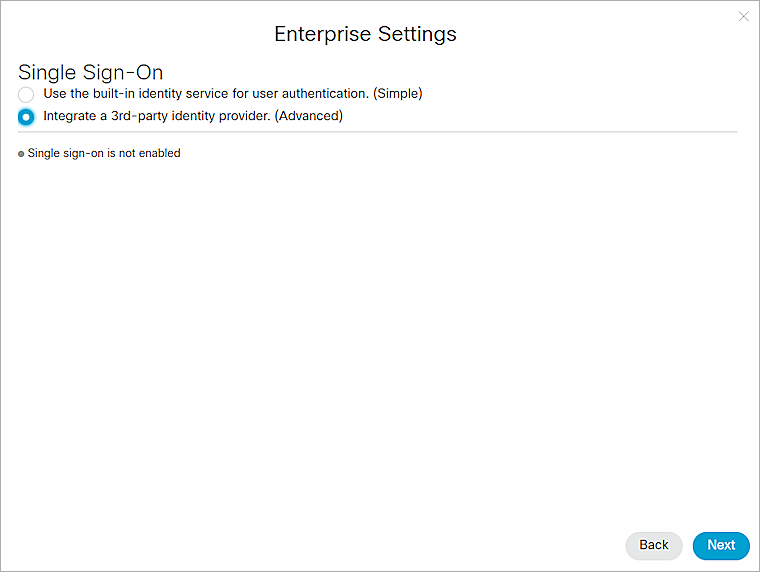Click the word 'Single' in the section heading
760x572 pixels.
tap(44, 73)
